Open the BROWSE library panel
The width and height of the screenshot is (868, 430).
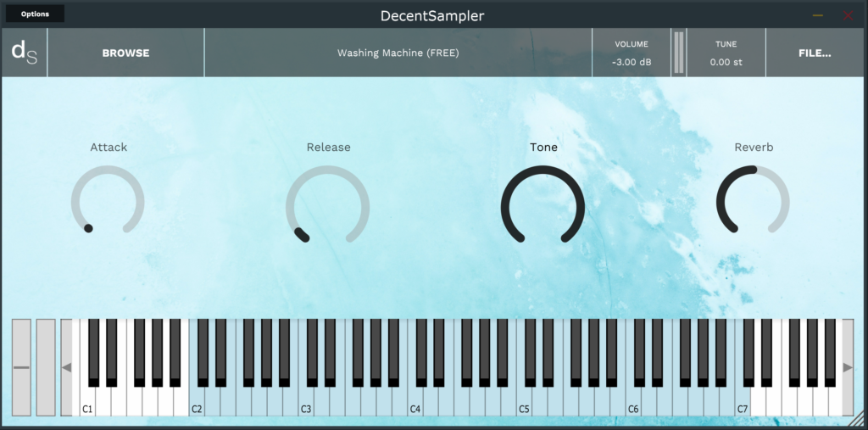[125, 53]
